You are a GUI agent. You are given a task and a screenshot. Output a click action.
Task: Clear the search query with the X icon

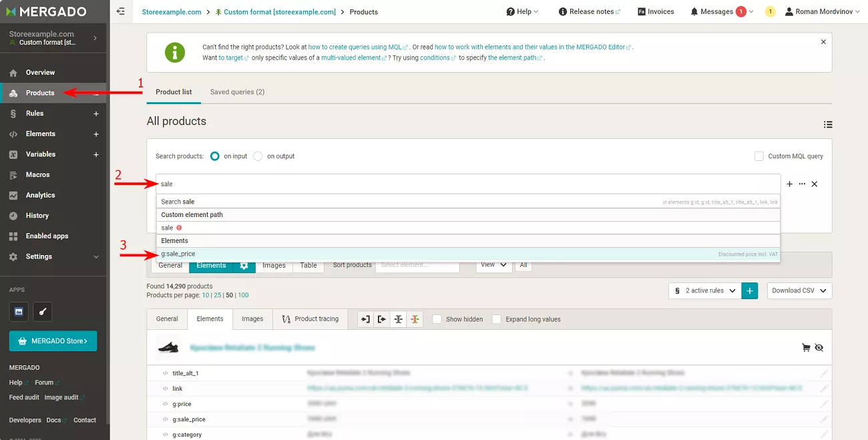[815, 184]
